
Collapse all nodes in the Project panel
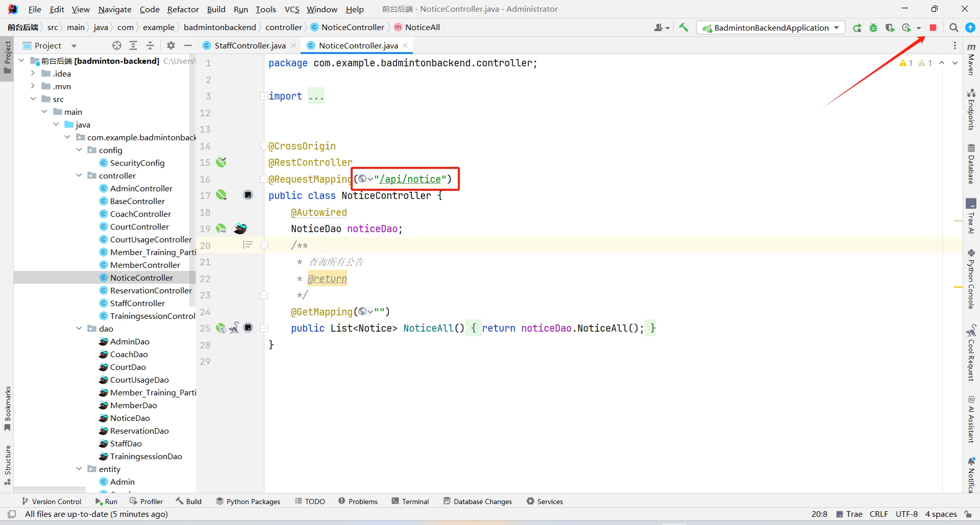[150, 45]
